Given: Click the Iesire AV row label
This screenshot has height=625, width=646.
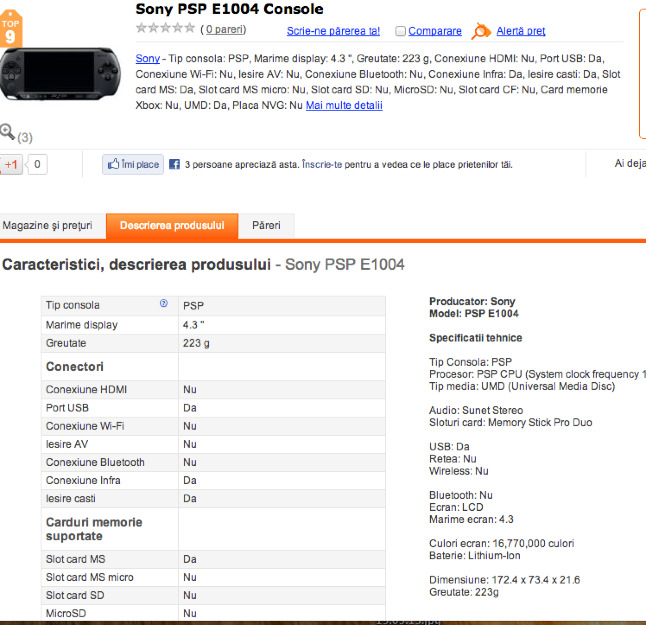Looking at the screenshot, I should (x=67, y=444).
